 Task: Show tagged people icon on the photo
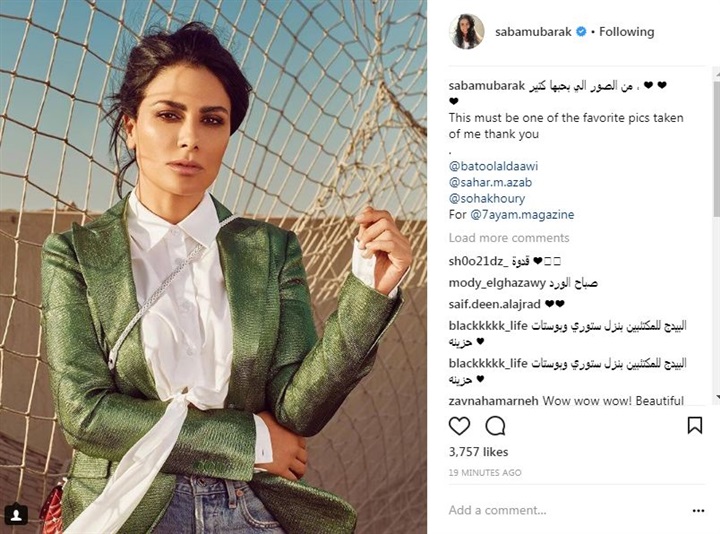pos(16,514)
